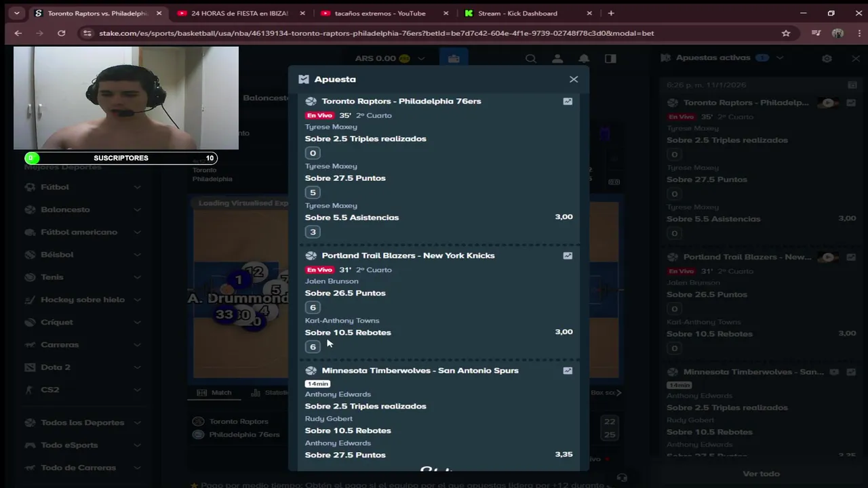Open stats chart for Toronto Raptors bet
Screen dimensions: 868x488
point(568,101)
